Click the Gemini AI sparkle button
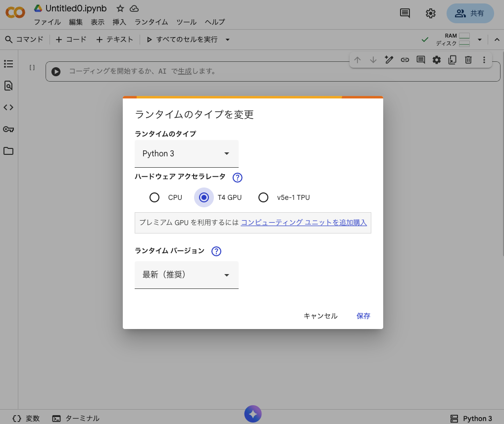The height and width of the screenshot is (424, 504). coord(252,414)
